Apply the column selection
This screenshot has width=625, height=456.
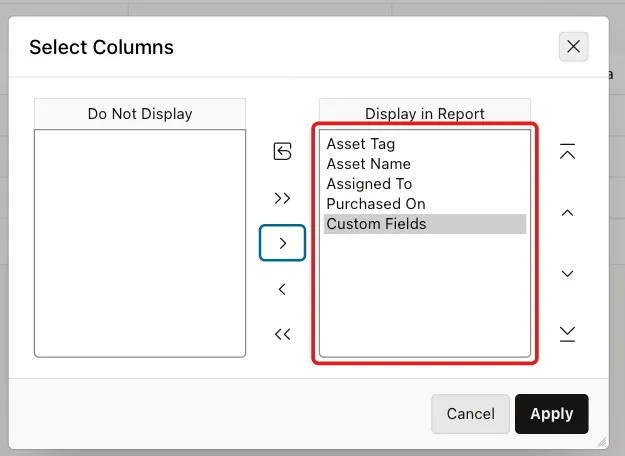552,414
